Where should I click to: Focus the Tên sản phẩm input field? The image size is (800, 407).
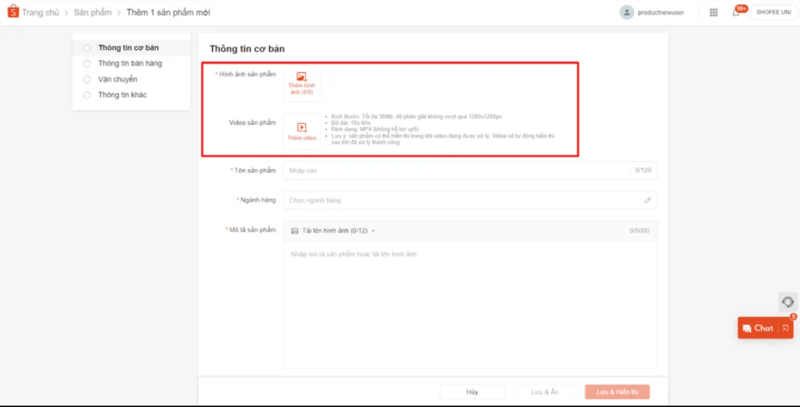tap(470, 170)
